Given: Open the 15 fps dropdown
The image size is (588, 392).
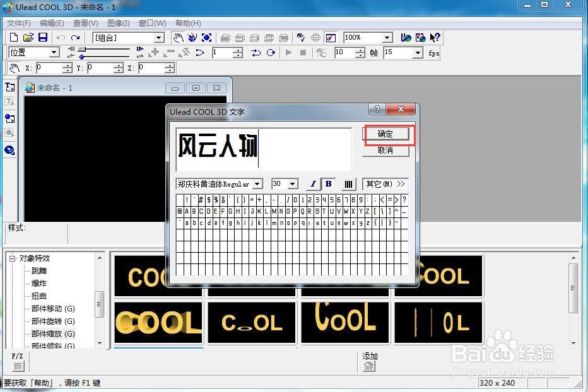Looking at the screenshot, I should pos(418,53).
